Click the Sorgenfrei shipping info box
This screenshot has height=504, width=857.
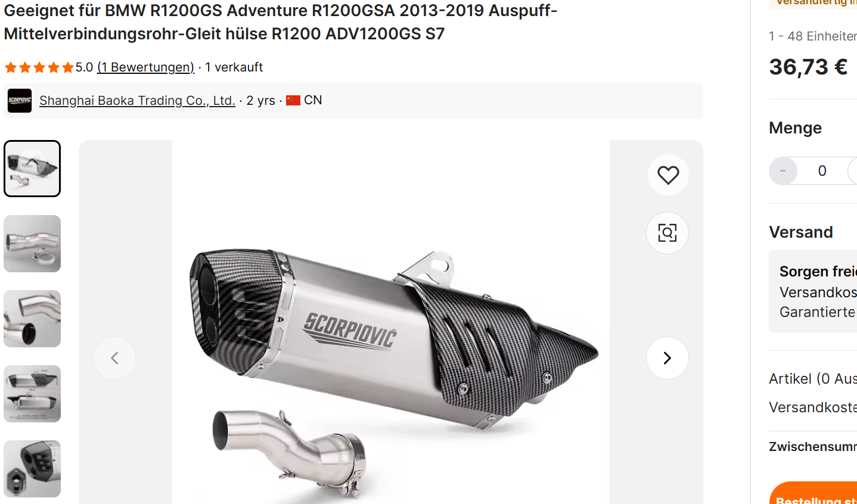coord(813,291)
